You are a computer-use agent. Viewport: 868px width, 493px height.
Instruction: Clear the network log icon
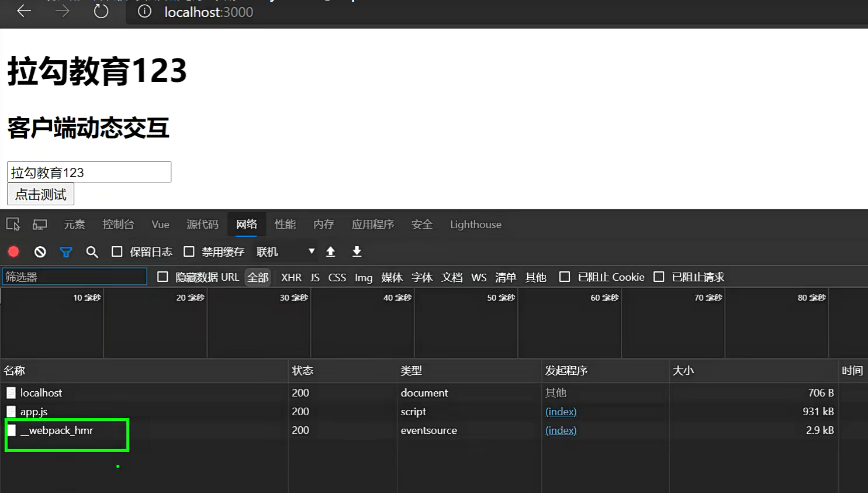pos(40,251)
